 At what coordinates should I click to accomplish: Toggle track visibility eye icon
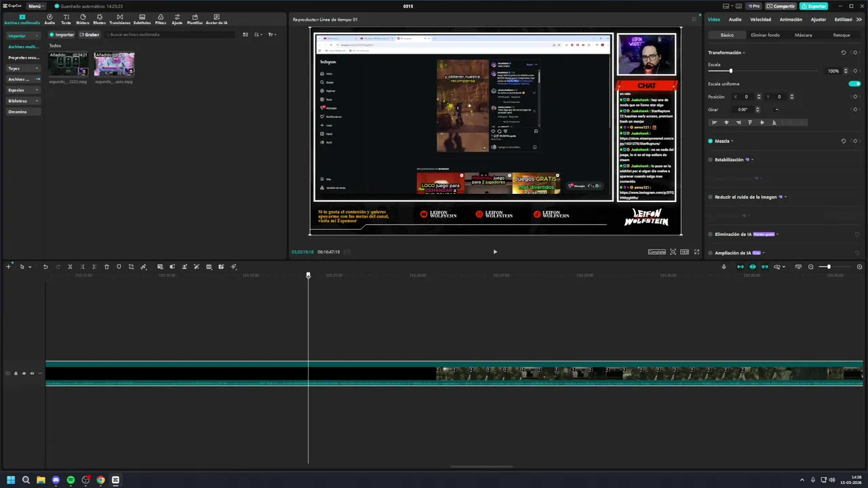coord(24,373)
